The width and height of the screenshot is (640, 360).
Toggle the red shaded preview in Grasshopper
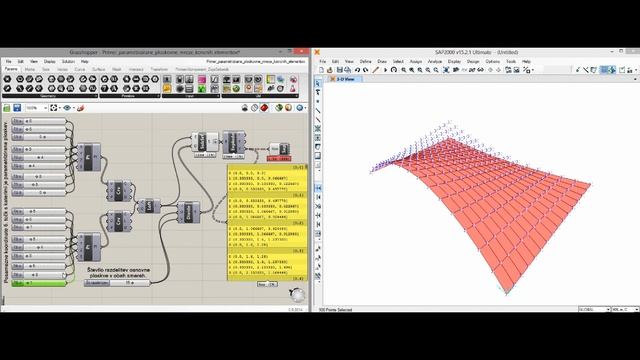tap(264, 108)
